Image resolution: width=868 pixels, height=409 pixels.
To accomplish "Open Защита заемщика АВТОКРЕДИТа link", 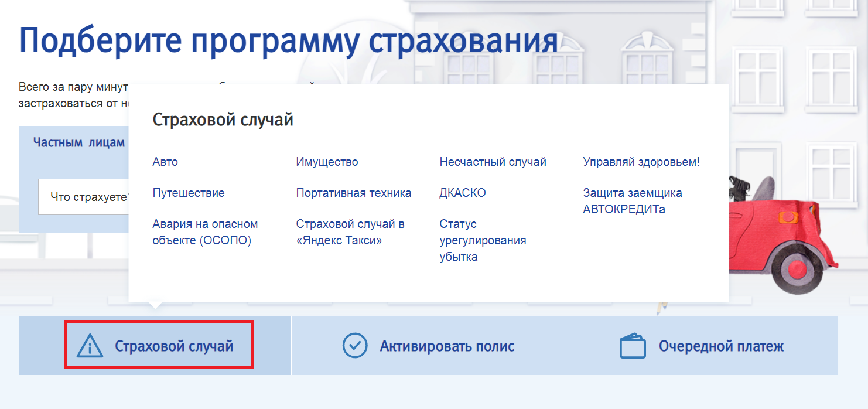I will click(632, 201).
